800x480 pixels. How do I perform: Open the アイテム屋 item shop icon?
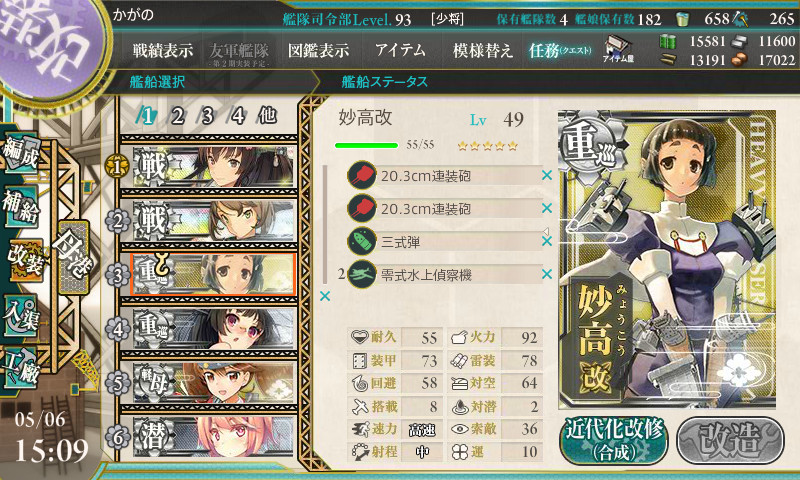(x=618, y=49)
